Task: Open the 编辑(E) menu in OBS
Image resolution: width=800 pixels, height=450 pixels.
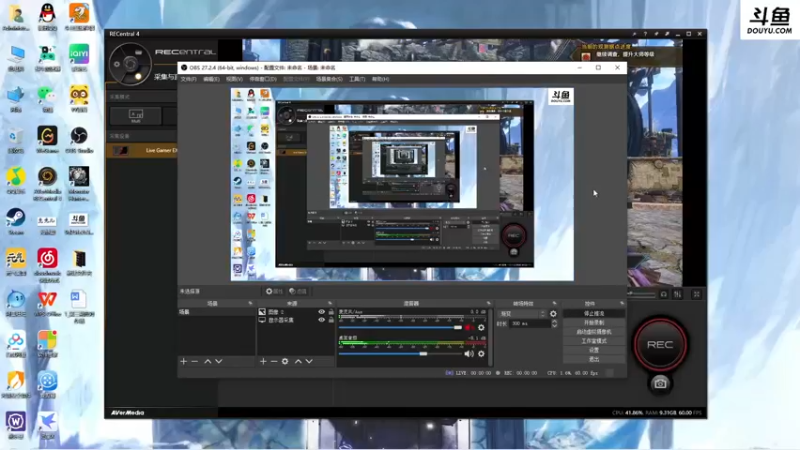Action: 211,79
